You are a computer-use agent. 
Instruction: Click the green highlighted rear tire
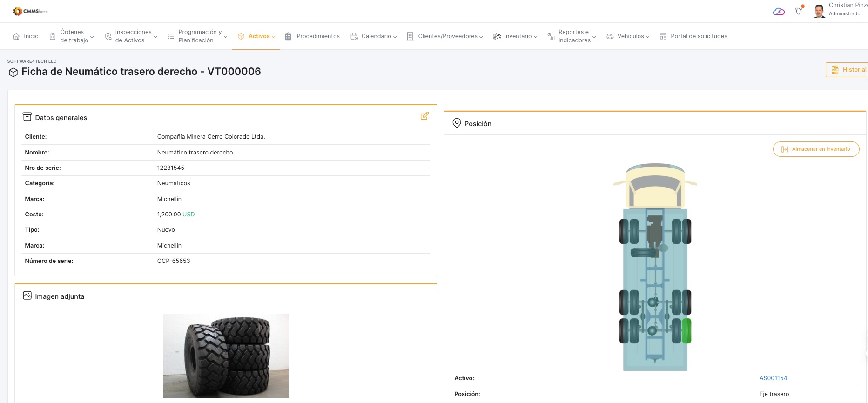click(x=686, y=331)
